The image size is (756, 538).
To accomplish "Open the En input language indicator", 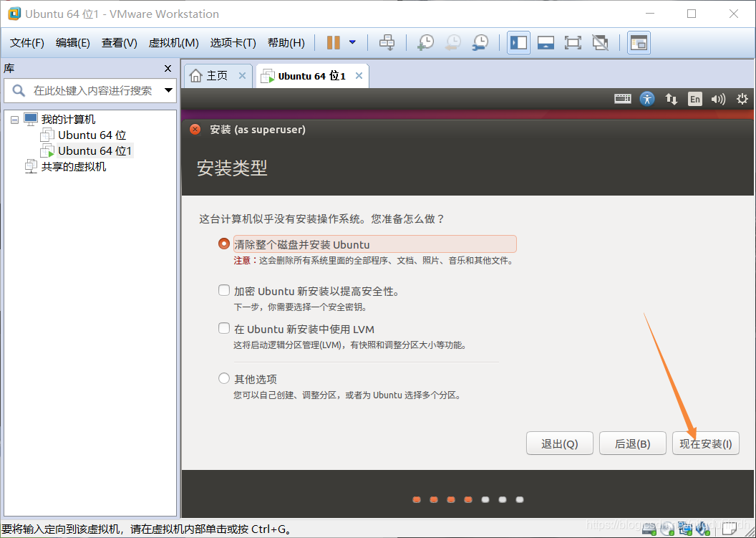I will [694, 99].
